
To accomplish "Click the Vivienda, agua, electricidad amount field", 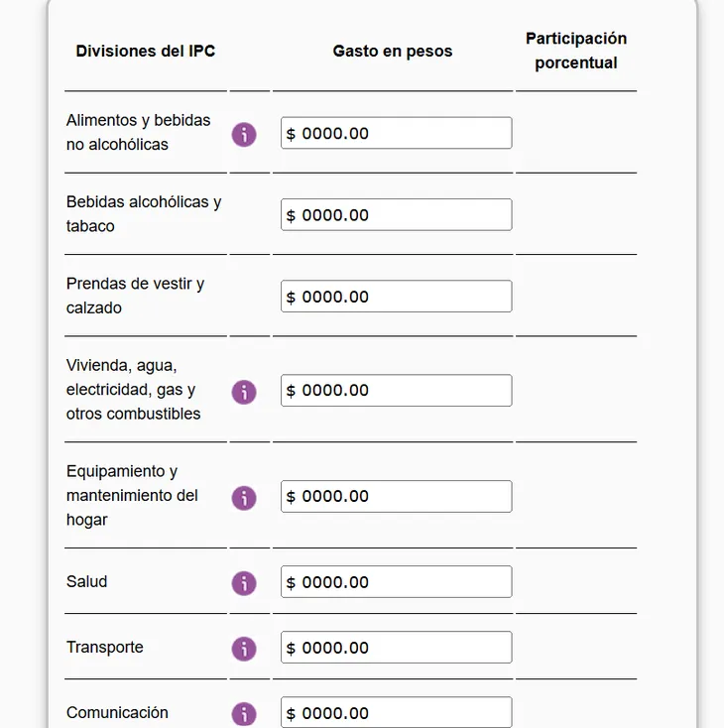I will click(x=397, y=391).
